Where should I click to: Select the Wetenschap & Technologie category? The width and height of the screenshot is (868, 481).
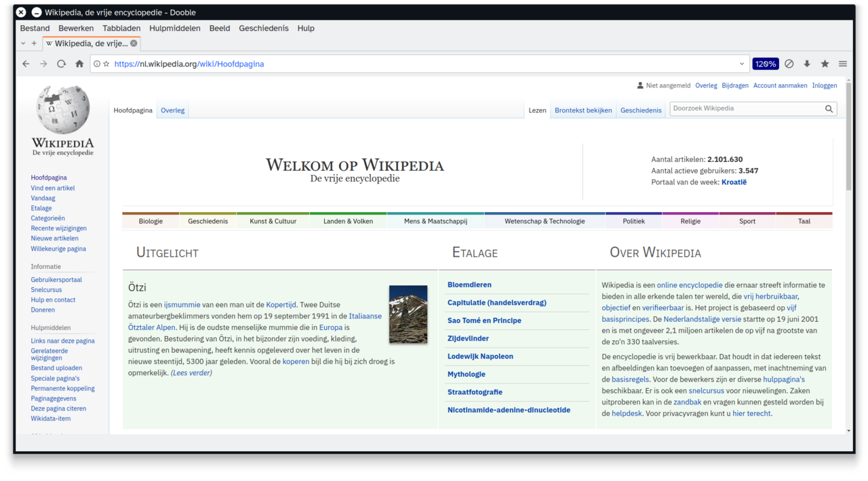point(545,221)
